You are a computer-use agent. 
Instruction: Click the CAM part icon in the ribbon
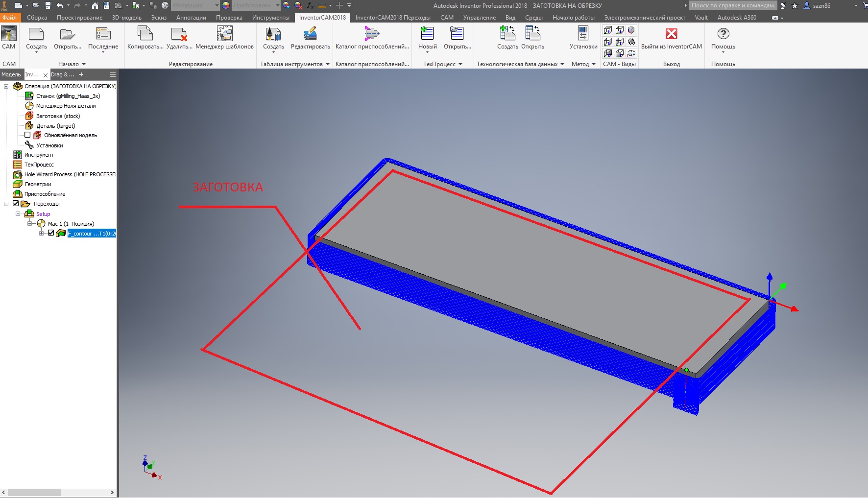tap(9, 34)
